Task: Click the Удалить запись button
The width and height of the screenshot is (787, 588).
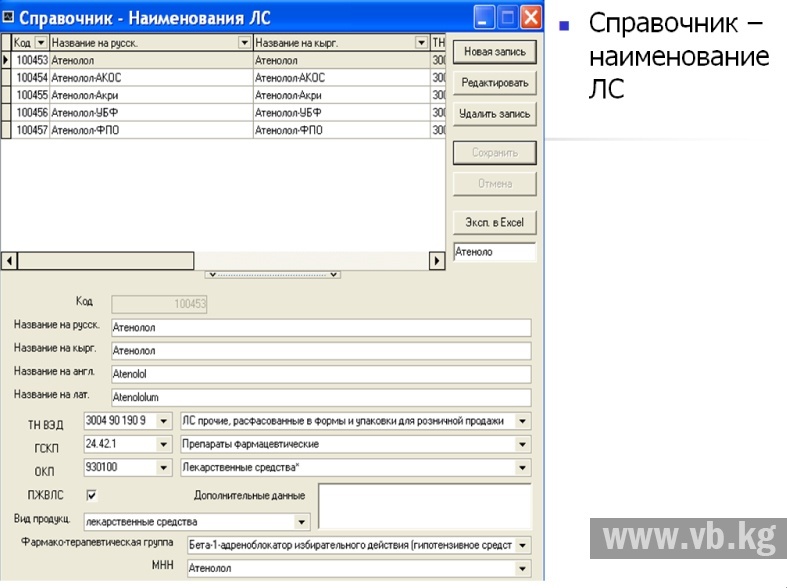Action: pyautogui.click(x=494, y=114)
